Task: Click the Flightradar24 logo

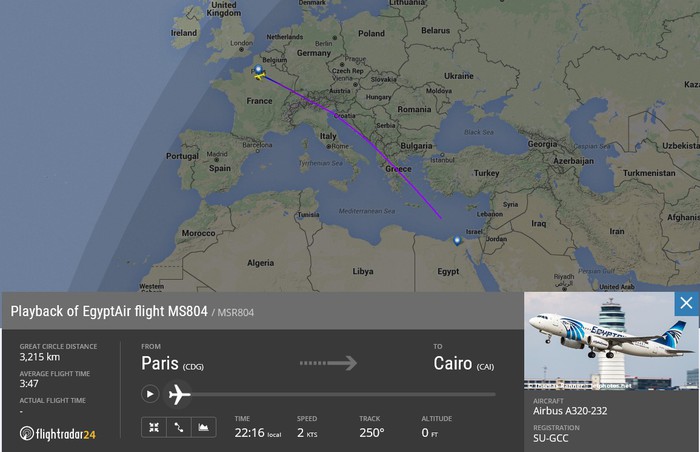Action: 58,434
